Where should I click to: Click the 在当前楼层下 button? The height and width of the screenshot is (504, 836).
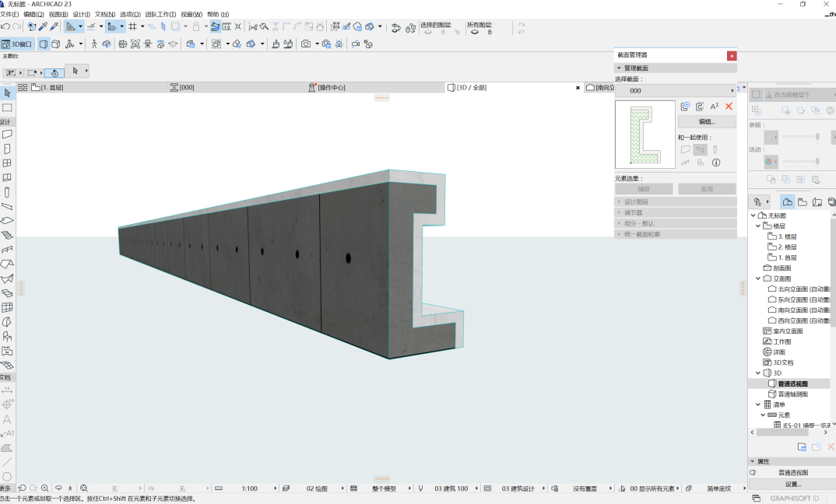click(x=799, y=94)
